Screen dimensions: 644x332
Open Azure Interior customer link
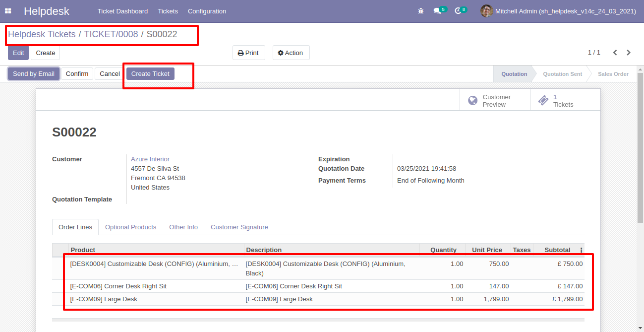(x=150, y=159)
